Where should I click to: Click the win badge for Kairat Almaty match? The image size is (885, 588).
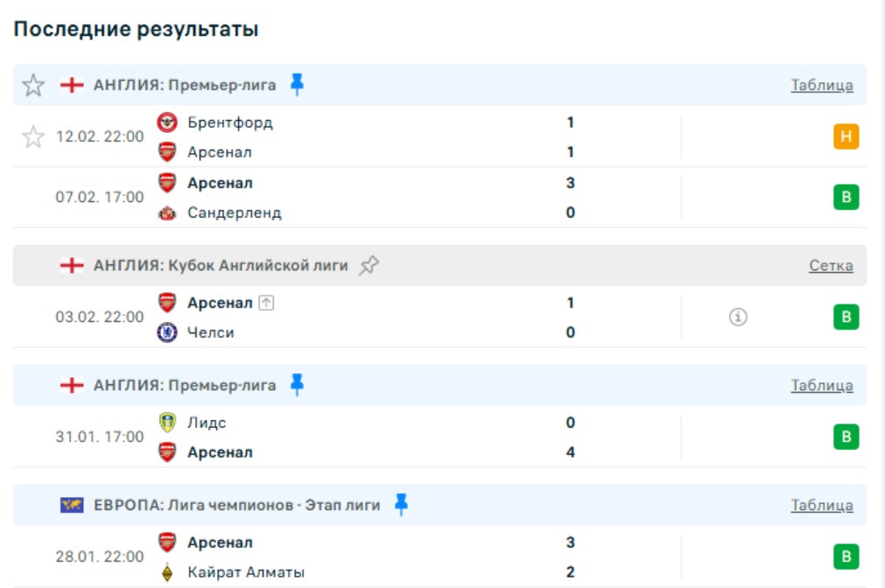(x=846, y=556)
